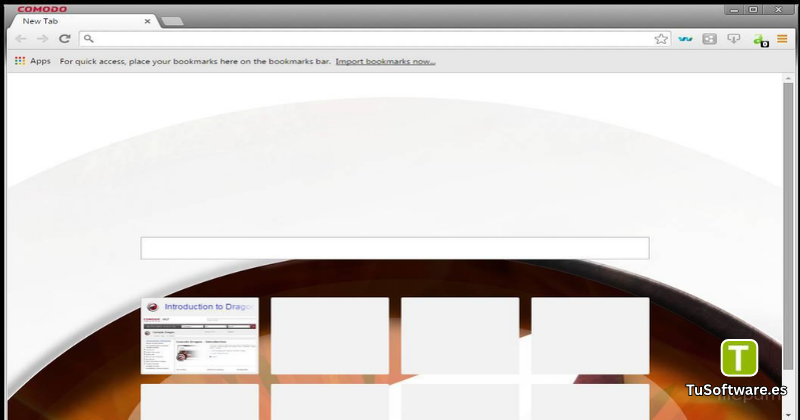
Task: Open the orange Dragon menu icon
Action: (782, 39)
